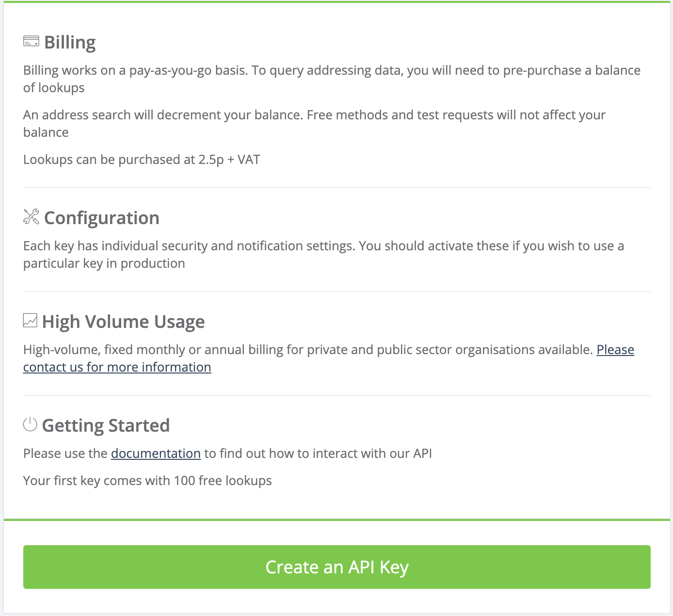Open the documentation link
The width and height of the screenshot is (673, 616).
156,454
